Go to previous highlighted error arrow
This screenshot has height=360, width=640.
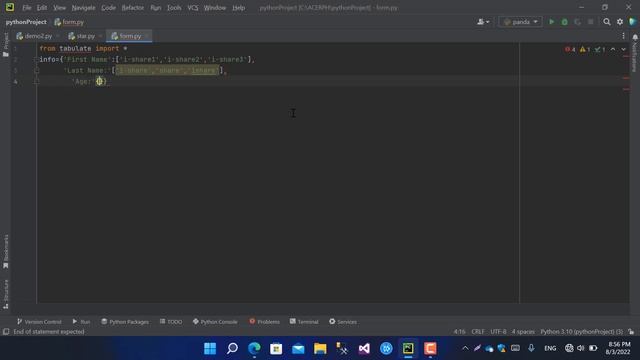click(x=613, y=49)
